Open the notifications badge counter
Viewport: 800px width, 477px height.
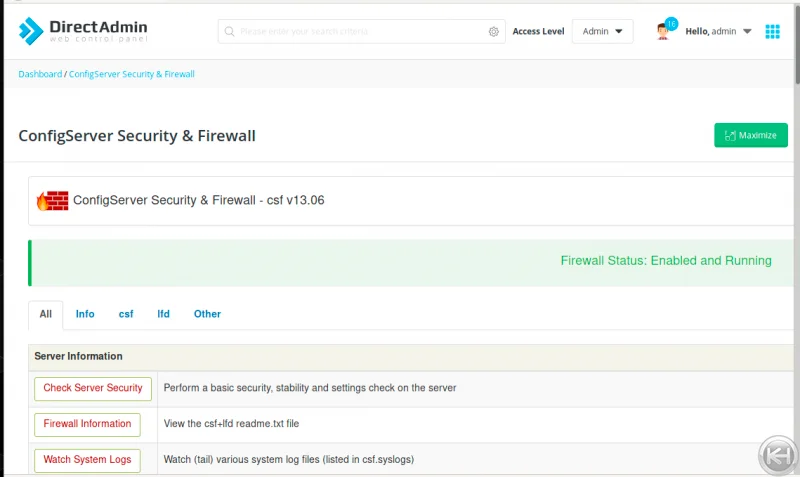[x=671, y=23]
